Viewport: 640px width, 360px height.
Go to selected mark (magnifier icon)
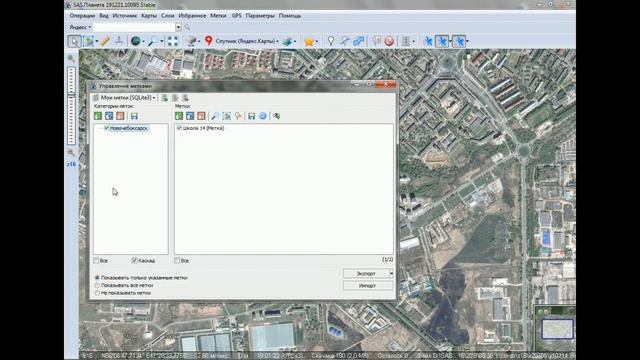pyautogui.click(x=215, y=116)
